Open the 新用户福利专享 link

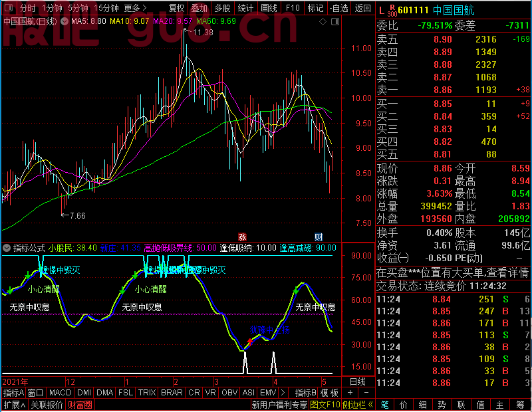[279, 405]
